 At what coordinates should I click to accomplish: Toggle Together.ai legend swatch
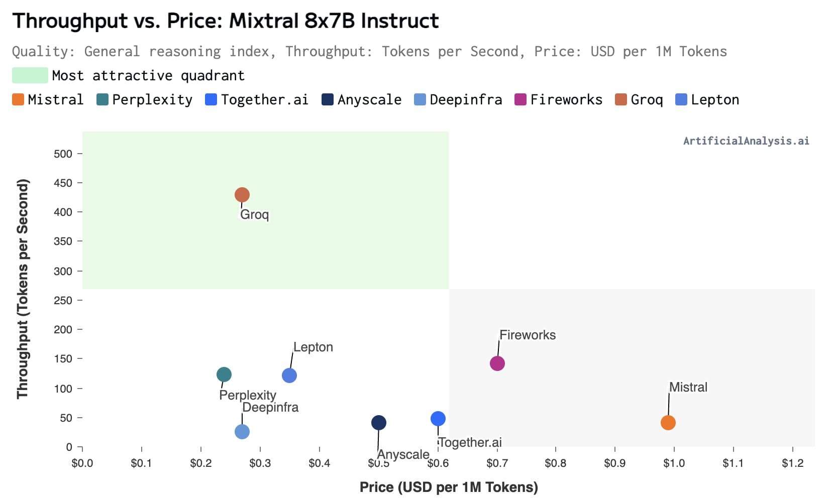(211, 99)
